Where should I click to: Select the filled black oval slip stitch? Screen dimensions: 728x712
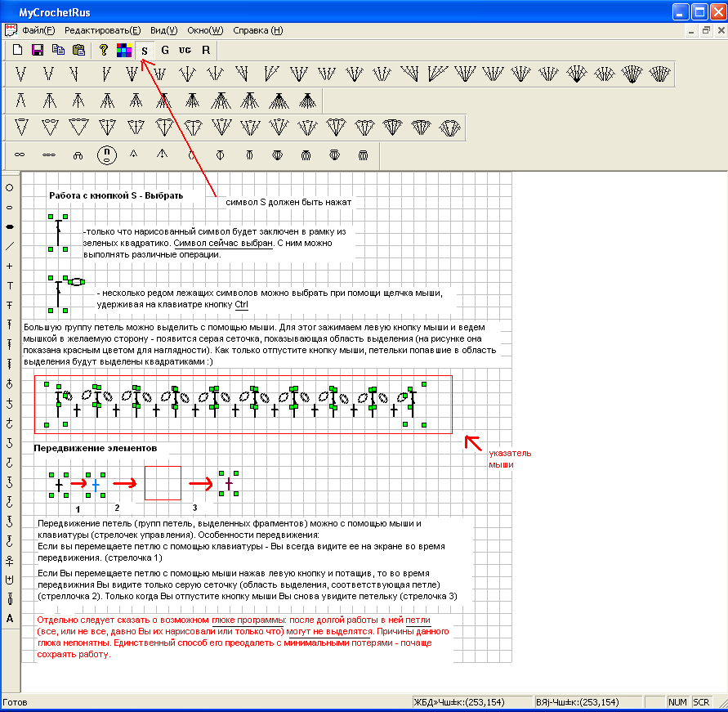tap(9, 227)
